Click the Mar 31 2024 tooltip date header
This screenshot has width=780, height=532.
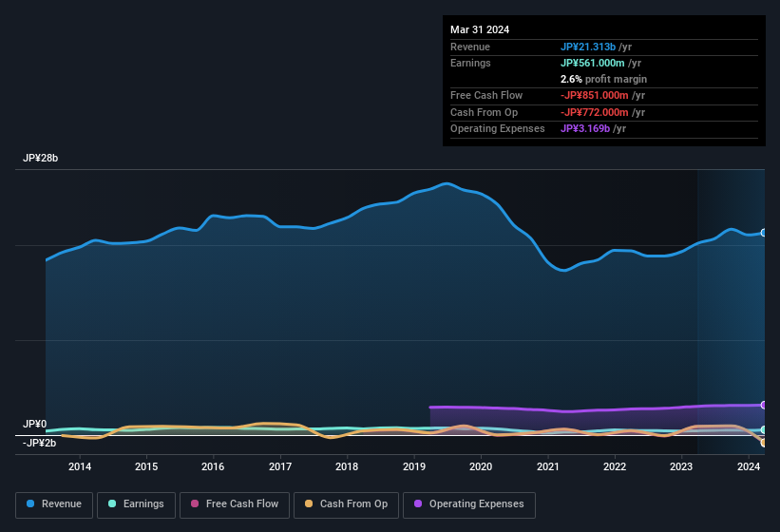(480, 29)
